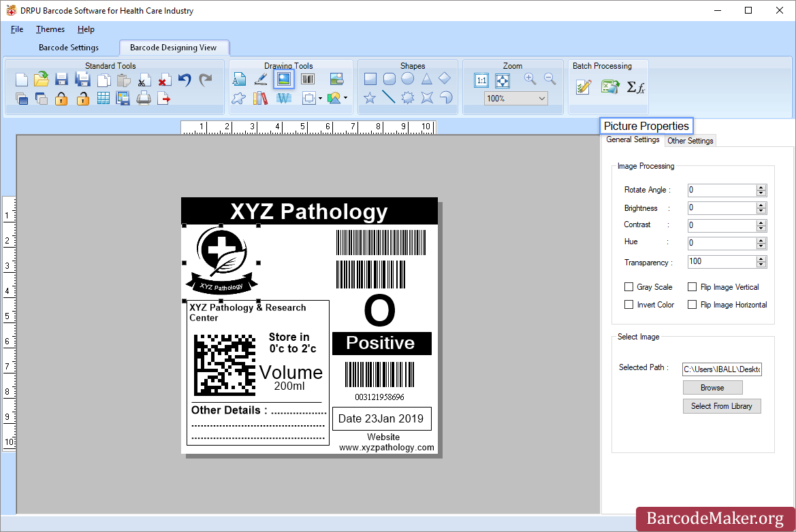This screenshot has width=796, height=532.
Task: Increase the Brightness value
Action: point(761,205)
